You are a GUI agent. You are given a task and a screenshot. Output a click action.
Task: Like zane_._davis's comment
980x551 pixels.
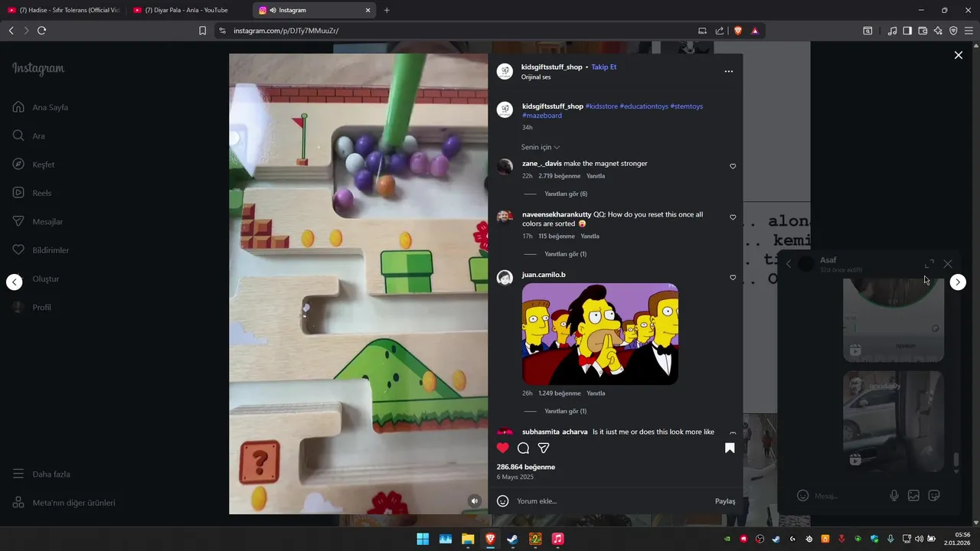coord(733,166)
